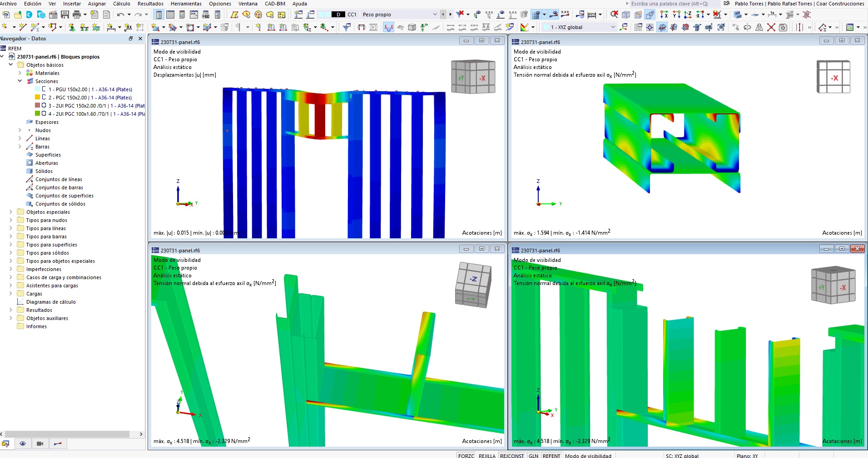
Task: Click the new line icon
Action: pos(23,27)
